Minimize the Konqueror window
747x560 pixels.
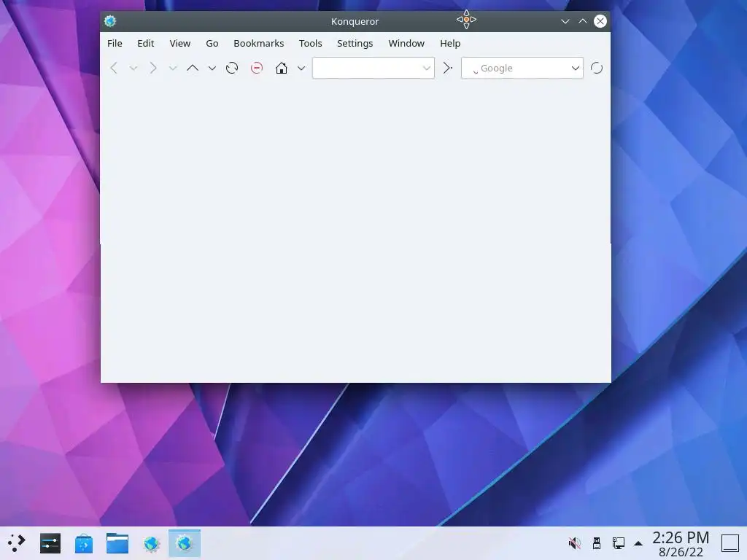click(565, 21)
